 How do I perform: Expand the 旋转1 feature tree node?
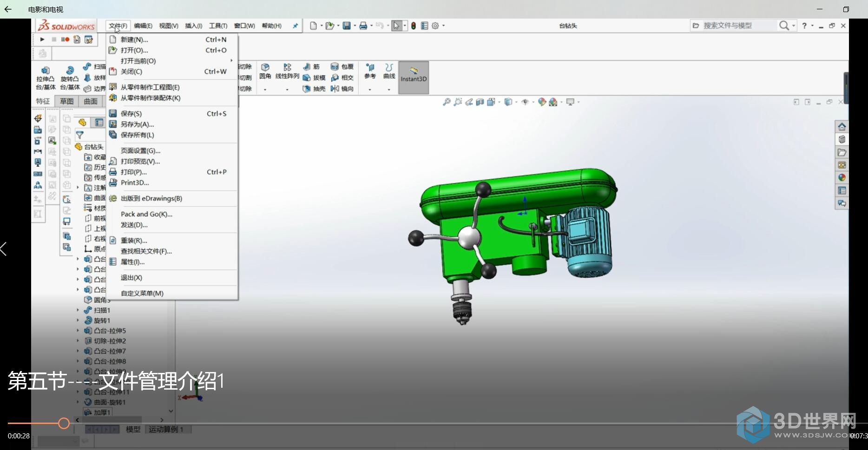[x=78, y=320]
